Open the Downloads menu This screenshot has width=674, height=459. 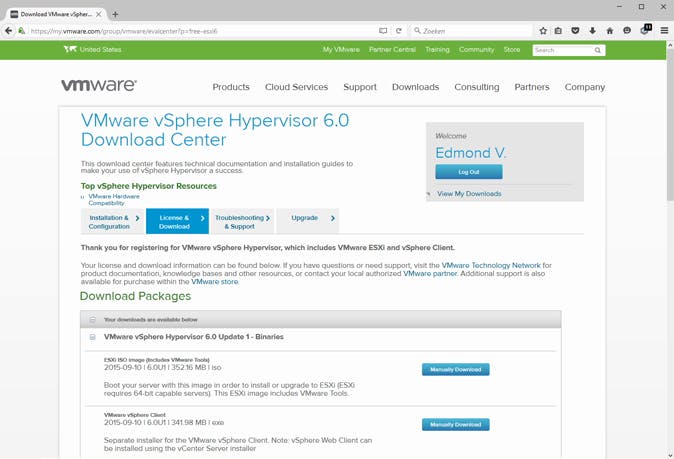(x=415, y=87)
